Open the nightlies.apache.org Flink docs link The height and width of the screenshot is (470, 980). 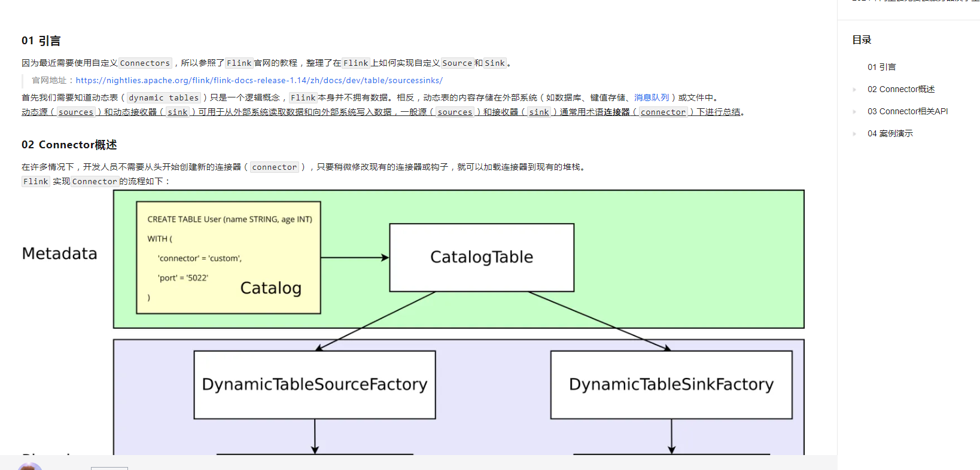point(259,80)
